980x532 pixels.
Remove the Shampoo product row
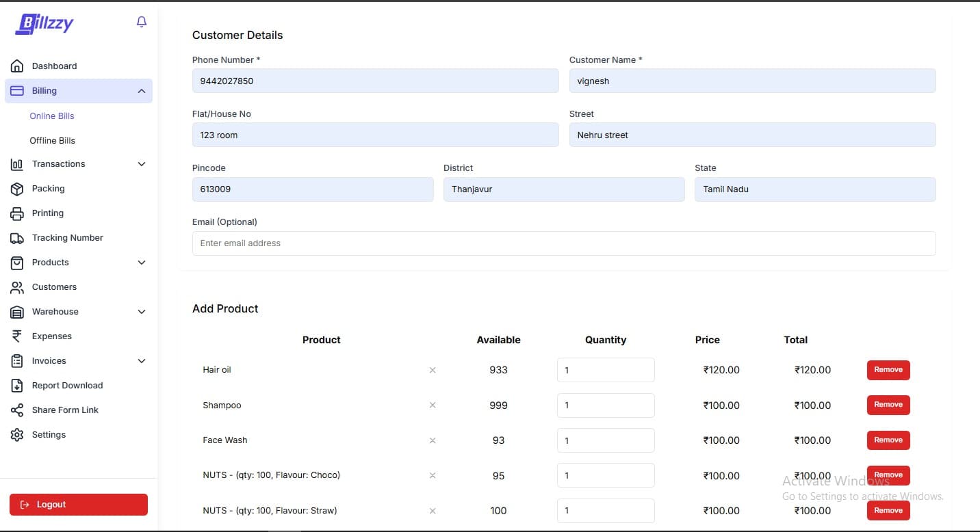[888, 405]
